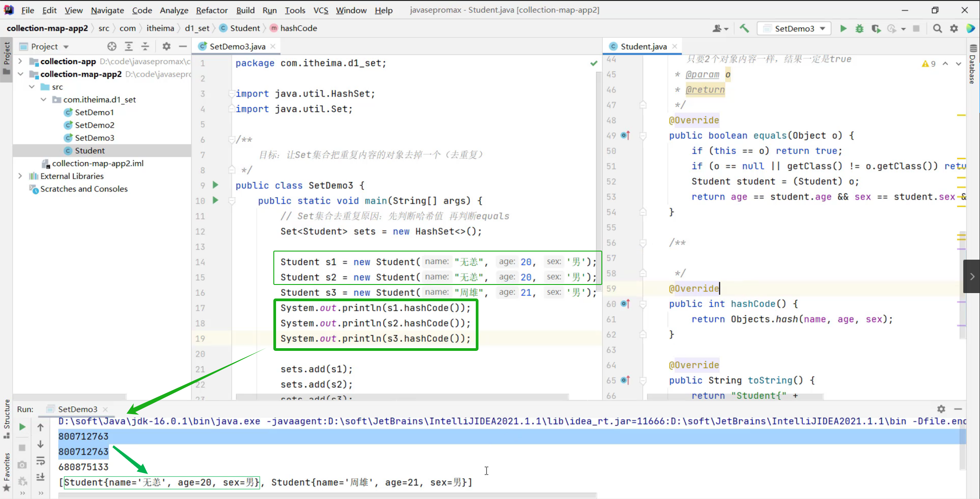The width and height of the screenshot is (980, 499).
Task: Open the Refactor menu
Action: (x=211, y=10)
